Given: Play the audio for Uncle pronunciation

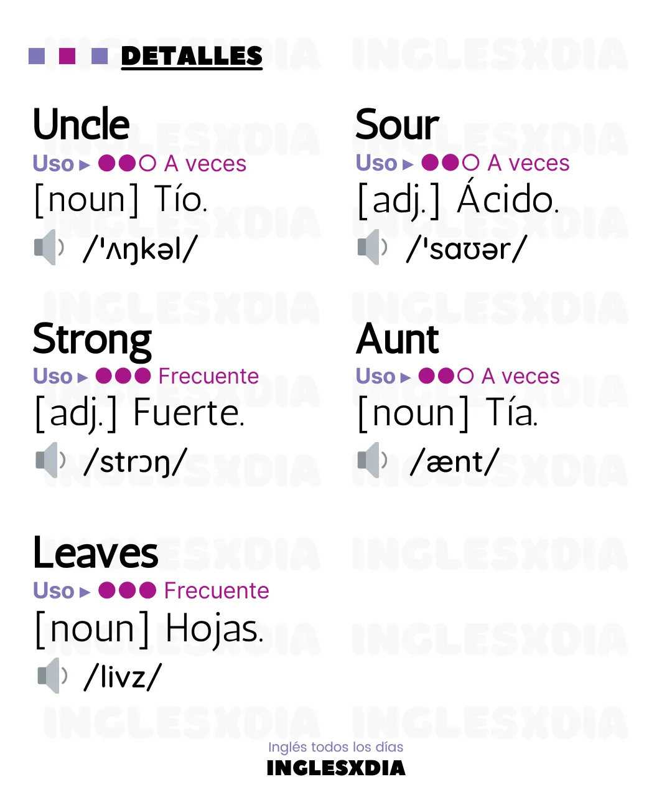Looking at the screenshot, I should pyautogui.click(x=49, y=247).
